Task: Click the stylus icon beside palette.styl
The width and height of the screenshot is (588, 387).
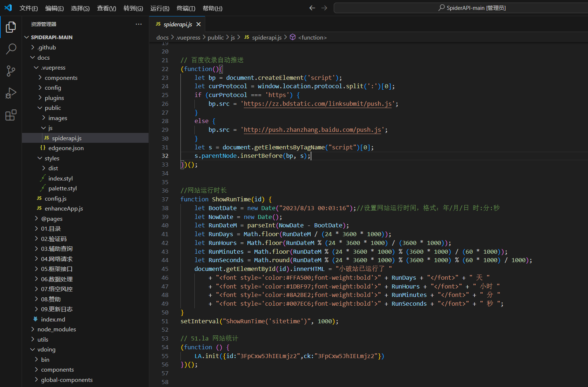Action: [43, 188]
